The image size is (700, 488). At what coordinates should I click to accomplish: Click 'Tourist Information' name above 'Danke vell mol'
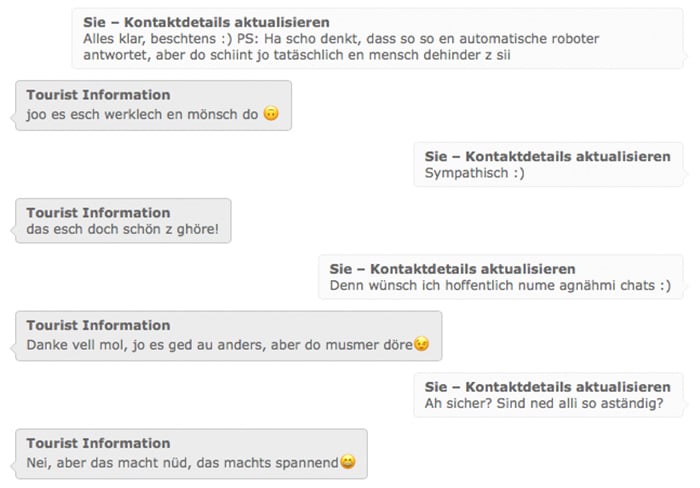[98, 325]
